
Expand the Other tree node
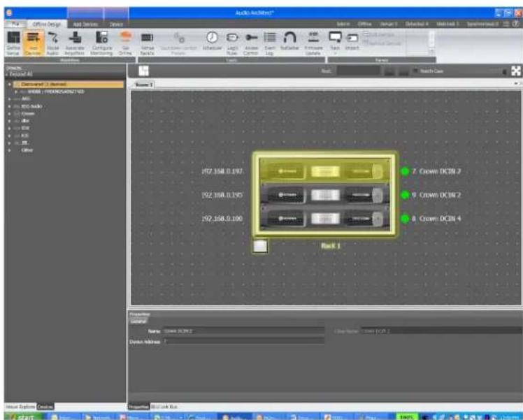click(x=9, y=150)
